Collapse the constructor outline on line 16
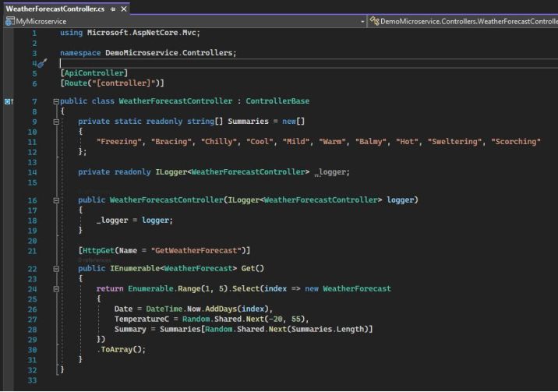The image size is (558, 392). pos(55,200)
